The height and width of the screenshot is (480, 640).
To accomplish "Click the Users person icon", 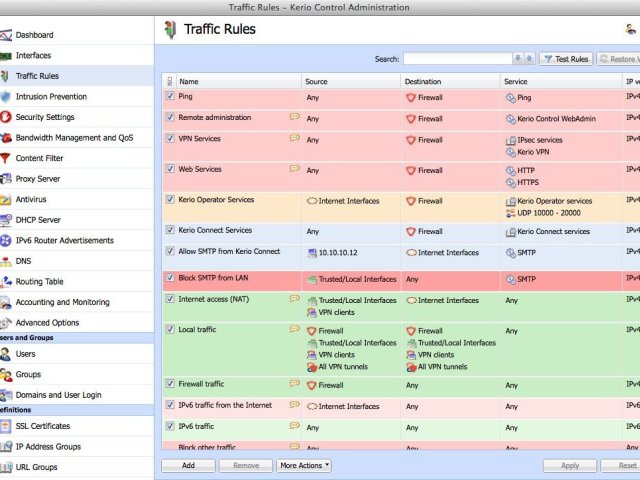I will [x=5, y=354].
